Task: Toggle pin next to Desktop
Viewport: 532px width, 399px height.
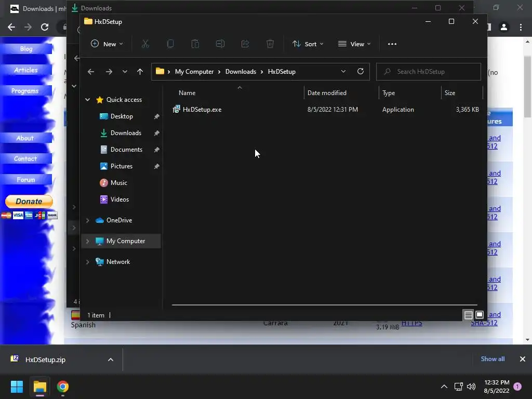Action: click(156, 116)
